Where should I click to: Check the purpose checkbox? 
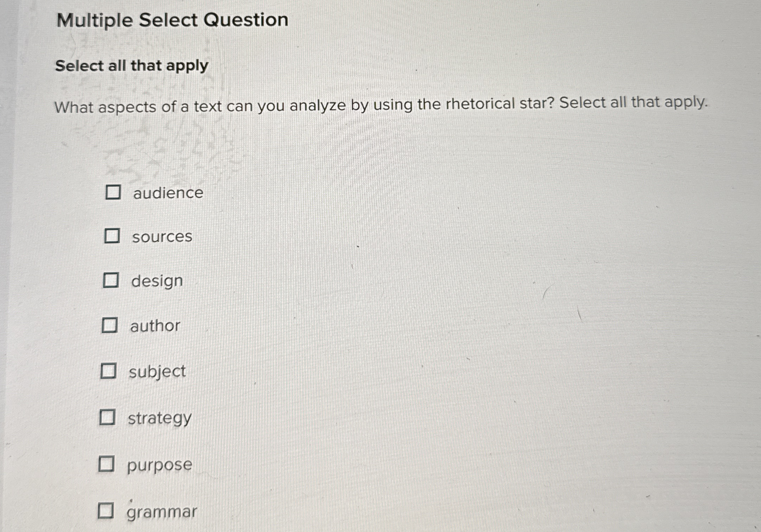[x=107, y=464]
